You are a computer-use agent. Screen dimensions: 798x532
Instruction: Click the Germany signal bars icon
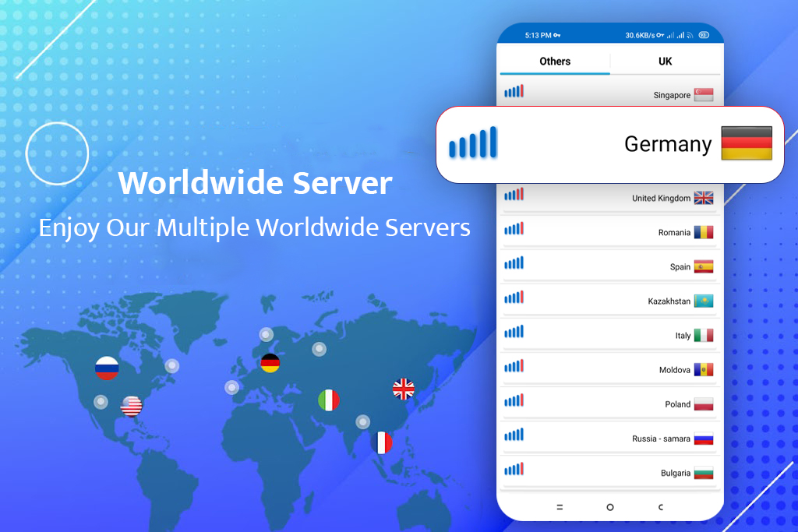pyautogui.click(x=473, y=142)
